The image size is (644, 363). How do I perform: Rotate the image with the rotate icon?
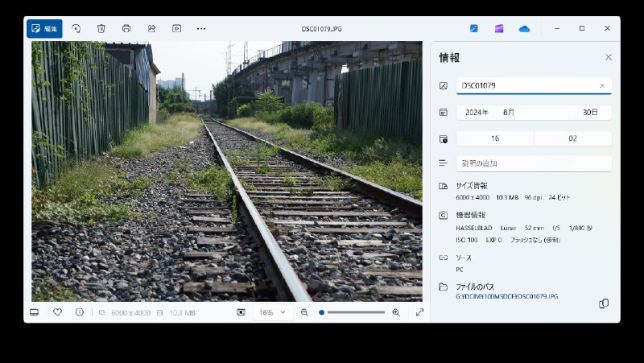(x=76, y=29)
